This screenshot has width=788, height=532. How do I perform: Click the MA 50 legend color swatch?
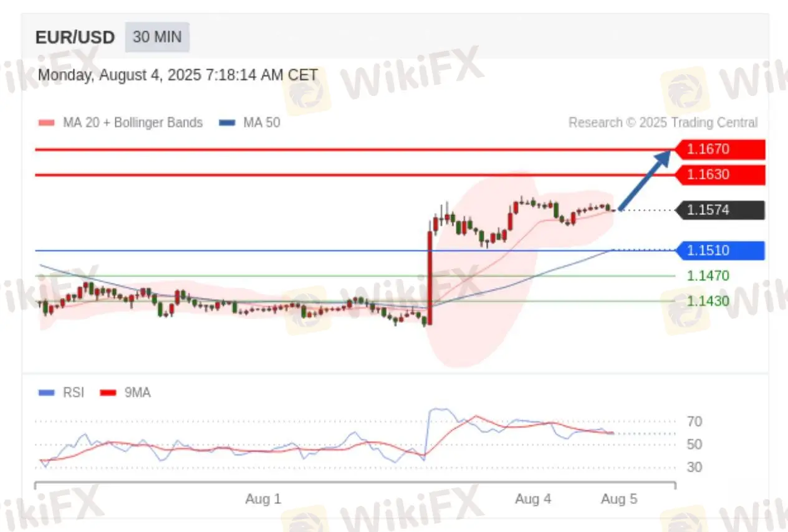[x=226, y=123]
